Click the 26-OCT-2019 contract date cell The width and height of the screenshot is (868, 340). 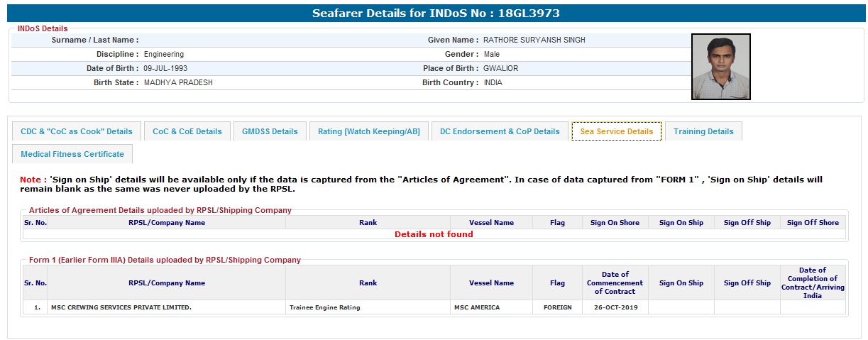click(x=615, y=307)
